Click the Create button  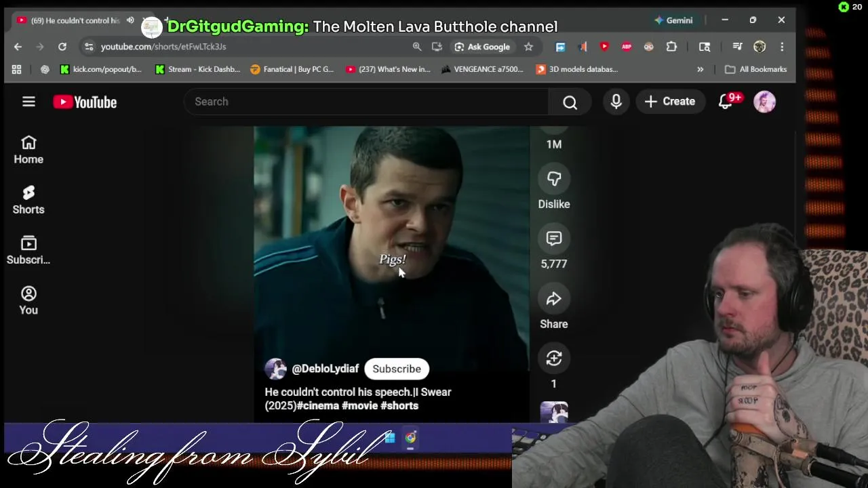point(670,102)
